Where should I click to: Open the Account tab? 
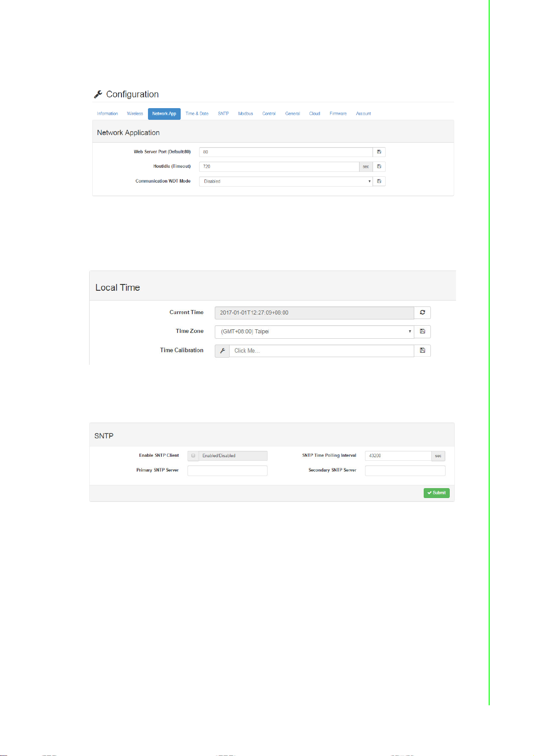(363, 114)
